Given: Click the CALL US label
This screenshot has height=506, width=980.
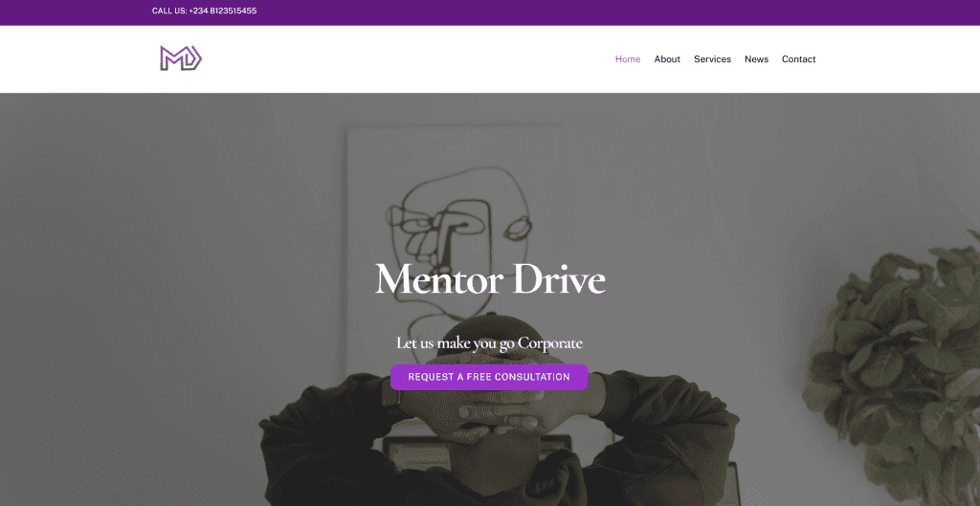Looking at the screenshot, I should click(169, 11).
